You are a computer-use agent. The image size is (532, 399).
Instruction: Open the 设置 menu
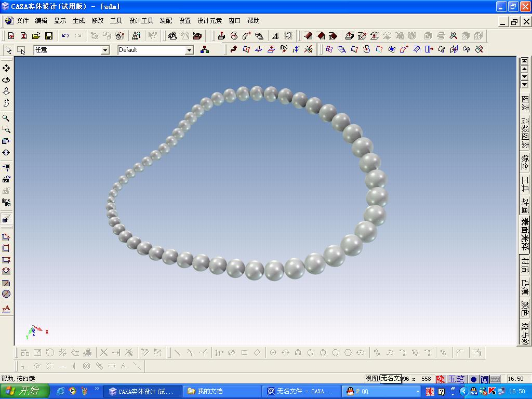[185, 21]
